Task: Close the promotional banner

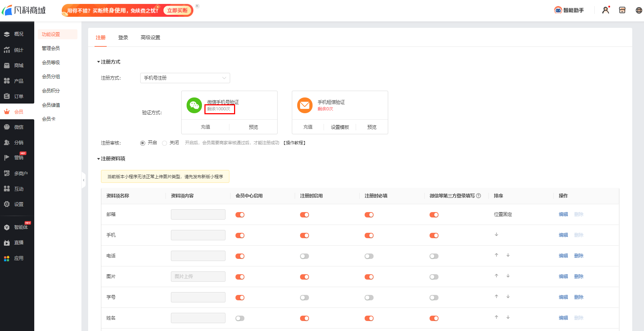Action: point(197,6)
